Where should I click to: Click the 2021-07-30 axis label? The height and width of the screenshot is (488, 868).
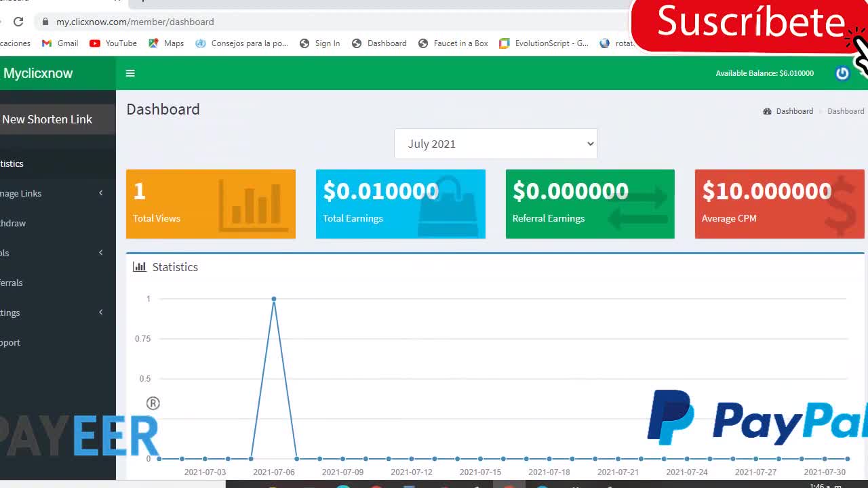click(825, 472)
